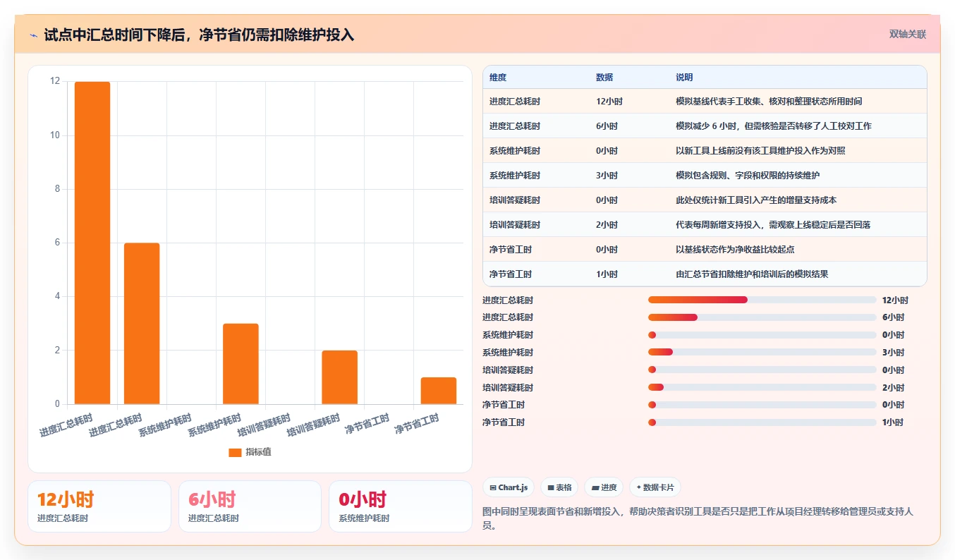Select the 进度 chip
The image size is (955, 560).
coord(604,487)
